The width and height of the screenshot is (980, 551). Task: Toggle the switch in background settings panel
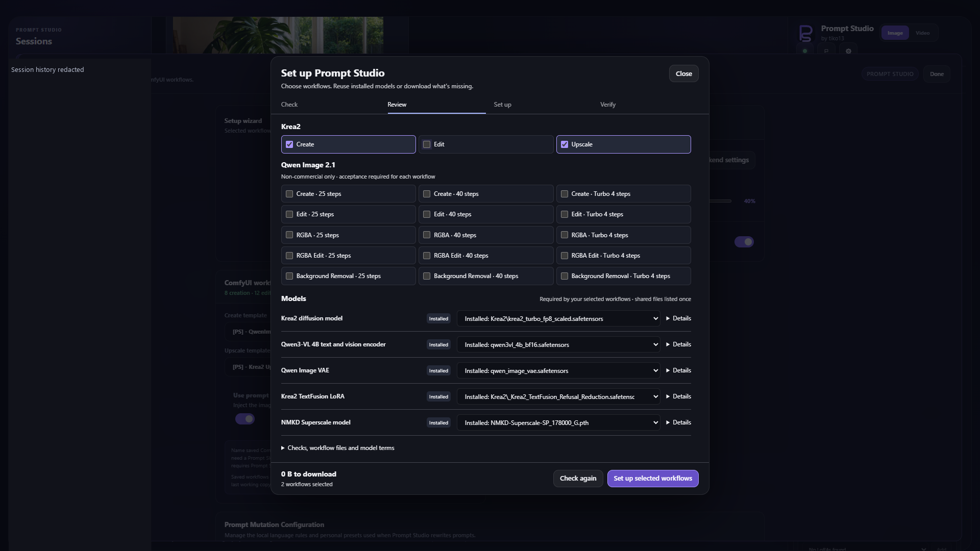(744, 242)
